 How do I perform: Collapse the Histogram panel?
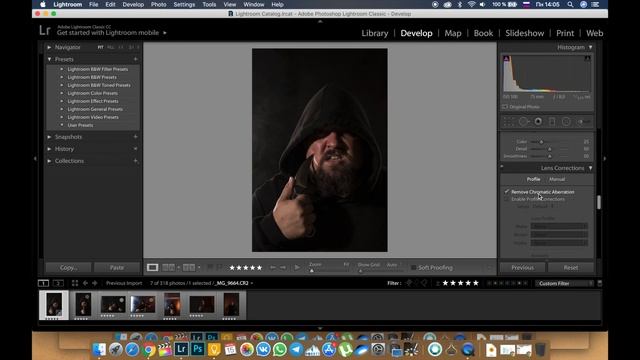tap(590, 47)
